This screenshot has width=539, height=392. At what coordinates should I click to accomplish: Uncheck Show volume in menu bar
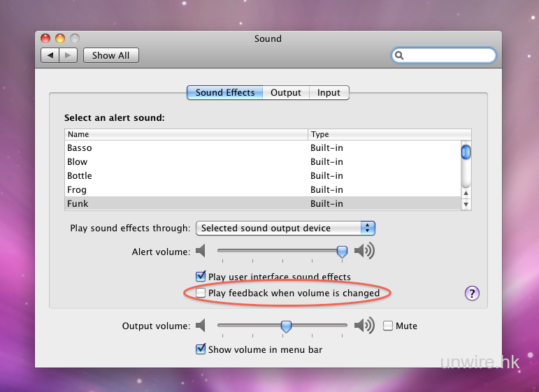(201, 349)
